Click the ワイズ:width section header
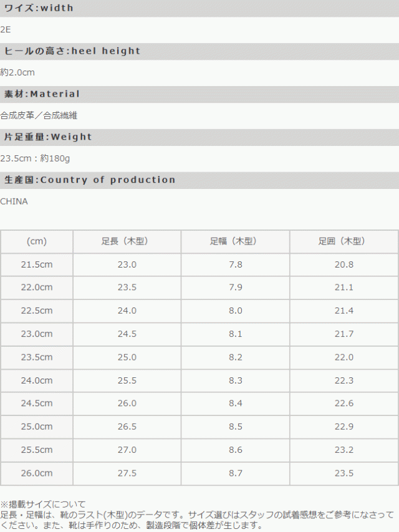 point(39,8)
